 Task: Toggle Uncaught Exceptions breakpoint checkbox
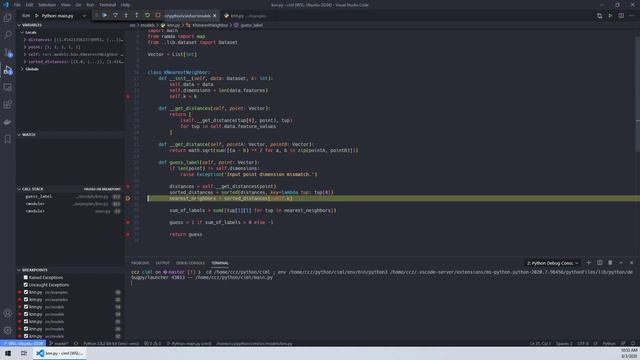26,285
